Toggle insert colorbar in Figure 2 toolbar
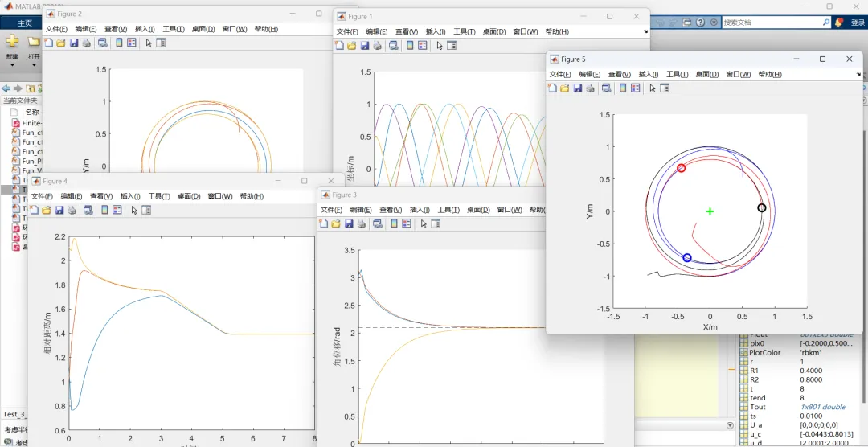This screenshot has width=868, height=447. coord(119,43)
